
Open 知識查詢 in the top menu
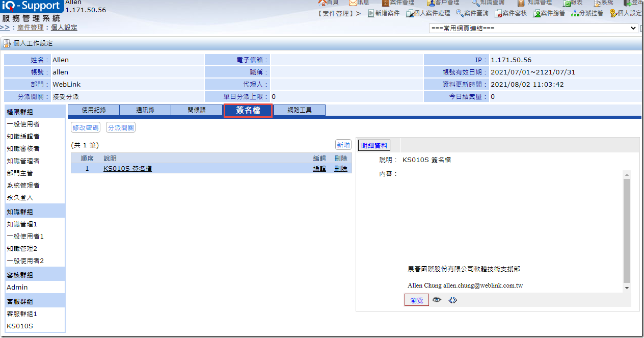tap(488, 3)
